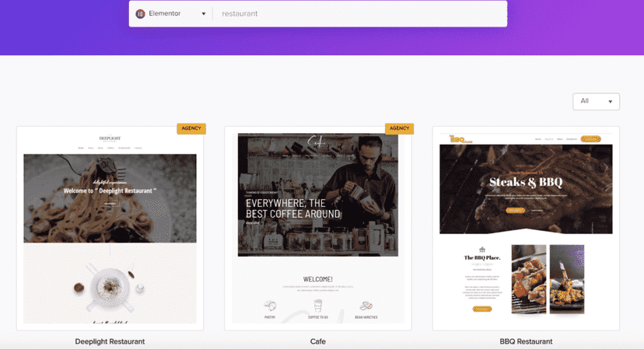Open the Elementor page builder dropdown arrow
Screen dimensions: 644x350
(204, 14)
